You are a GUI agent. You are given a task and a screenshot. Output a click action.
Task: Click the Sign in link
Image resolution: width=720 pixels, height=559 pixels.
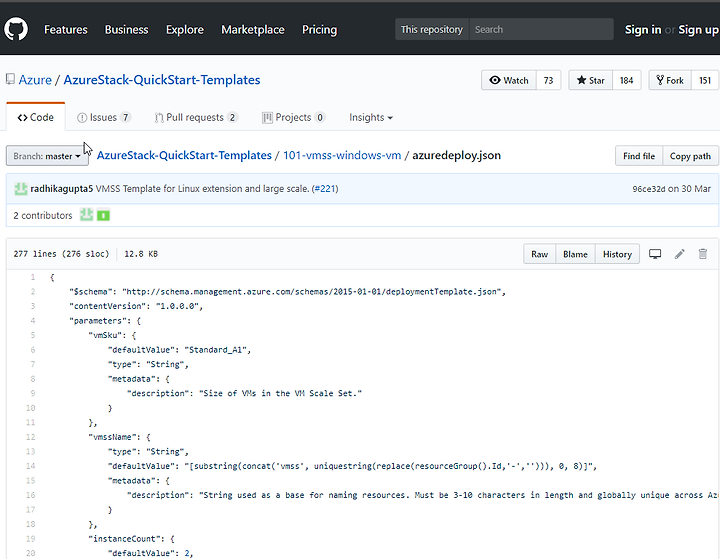click(x=643, y=29)
